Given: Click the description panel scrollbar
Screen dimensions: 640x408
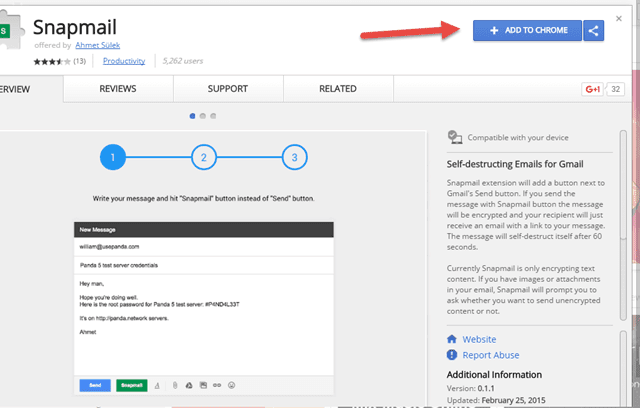Looking at the screenshot, I should (623, 225).
